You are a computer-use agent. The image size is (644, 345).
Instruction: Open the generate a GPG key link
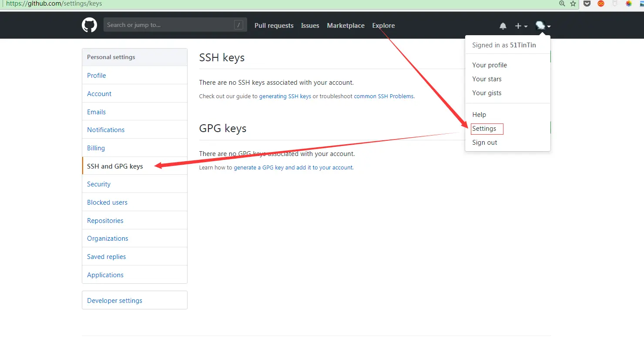pyautogui.click(x=293, y=168)
